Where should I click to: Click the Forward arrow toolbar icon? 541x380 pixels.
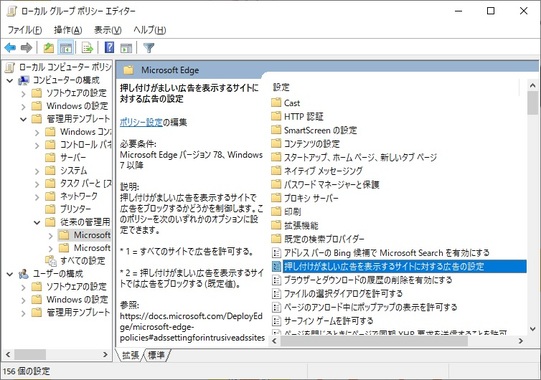(26, 48)
